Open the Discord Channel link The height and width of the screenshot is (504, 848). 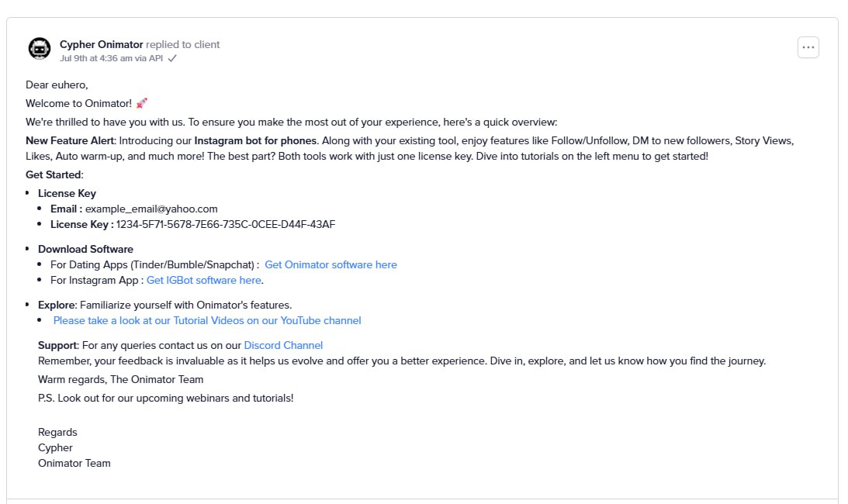[283, 345]
